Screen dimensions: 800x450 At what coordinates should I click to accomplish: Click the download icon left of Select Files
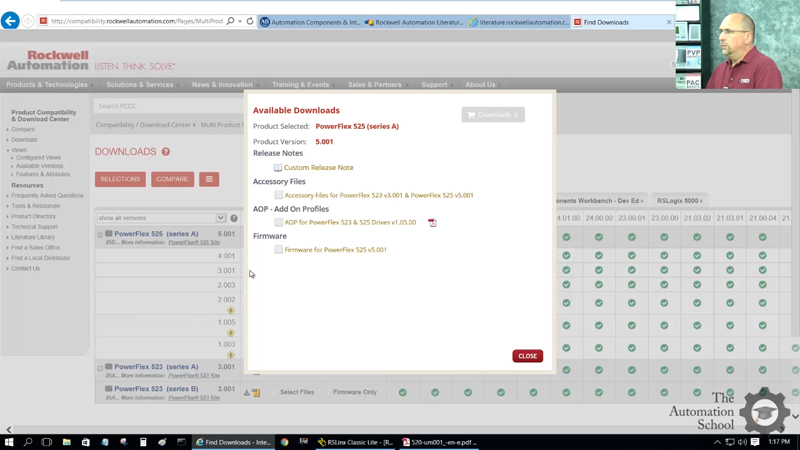click(247, 392)
